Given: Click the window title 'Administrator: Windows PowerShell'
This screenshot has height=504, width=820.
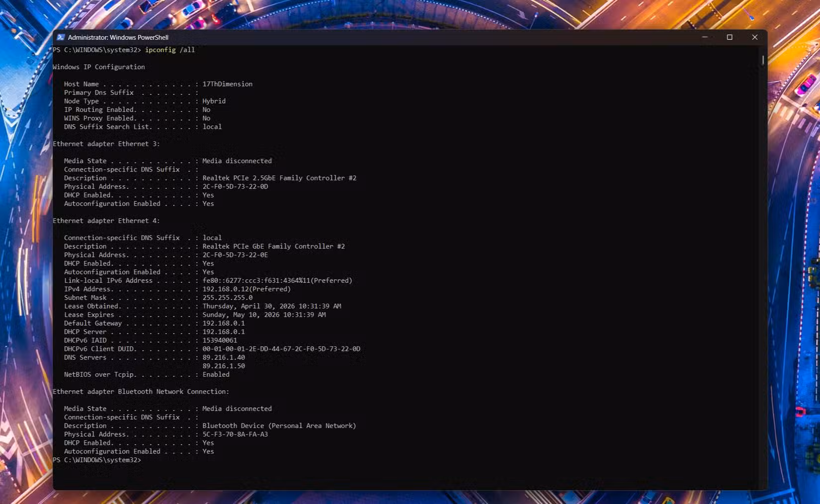Looking at the screenshot, I should [x=118, y=37].
